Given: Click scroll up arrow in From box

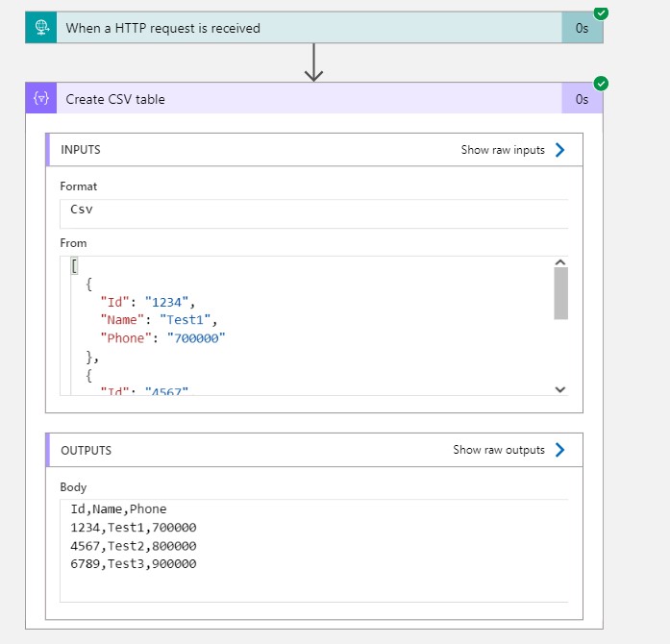Looking at the screenshot, I should point(560,262).
